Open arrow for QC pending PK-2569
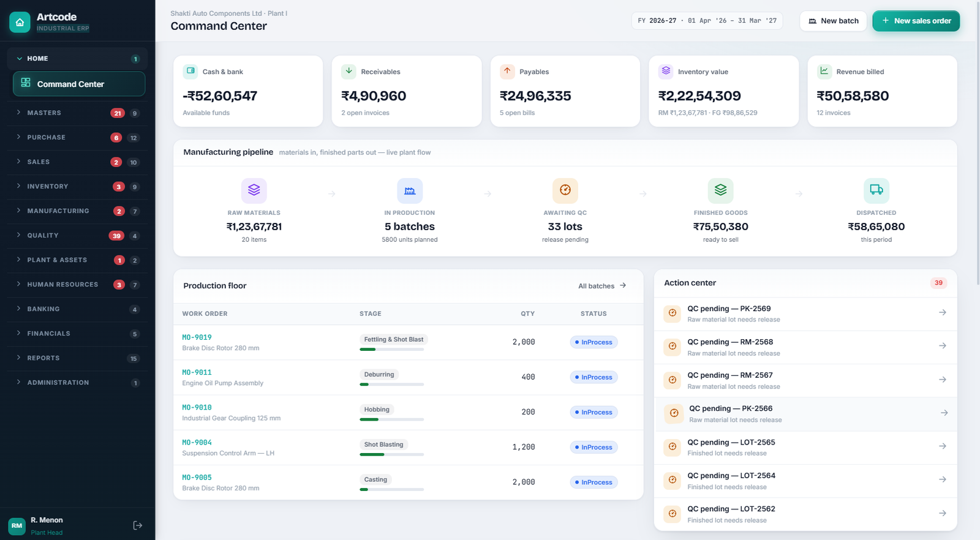 [943, 313]
